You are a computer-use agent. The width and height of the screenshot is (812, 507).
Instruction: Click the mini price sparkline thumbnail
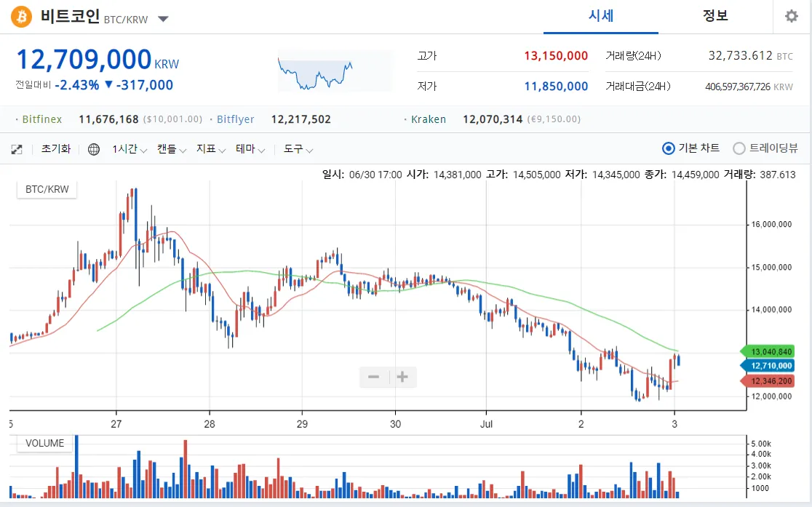(315, 71)
